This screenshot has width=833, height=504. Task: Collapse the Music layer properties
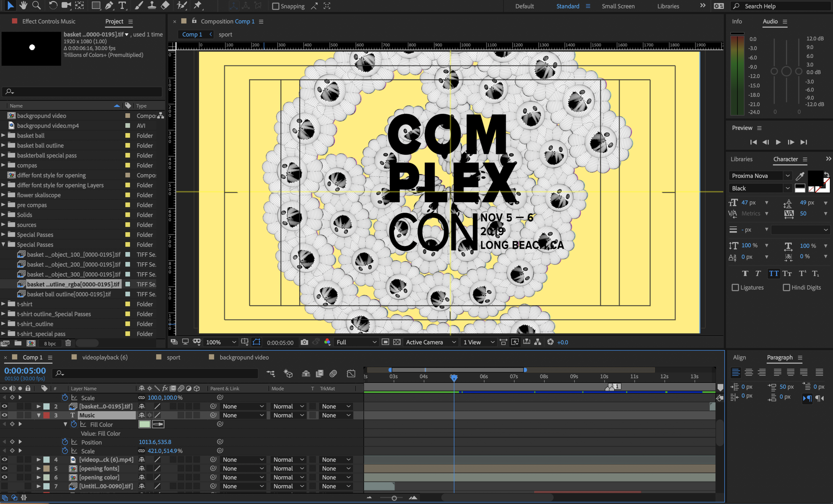click(39, 415)
